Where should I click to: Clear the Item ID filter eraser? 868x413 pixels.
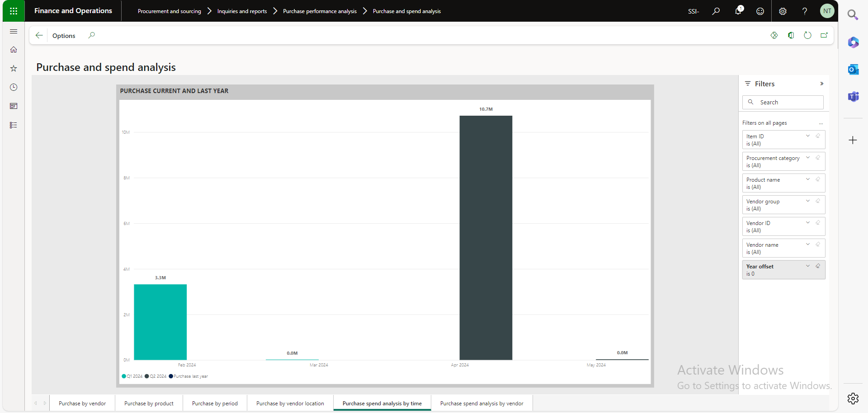(818, 136)
